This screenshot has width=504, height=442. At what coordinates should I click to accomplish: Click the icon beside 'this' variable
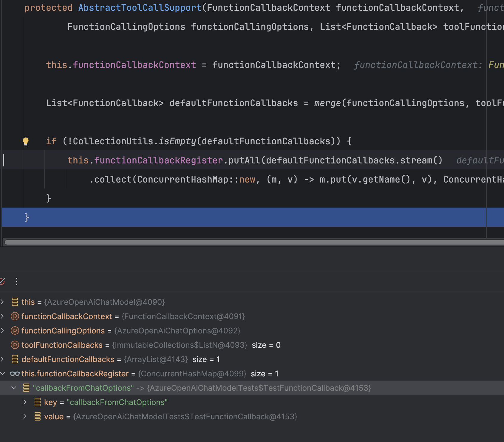[15, 302]
